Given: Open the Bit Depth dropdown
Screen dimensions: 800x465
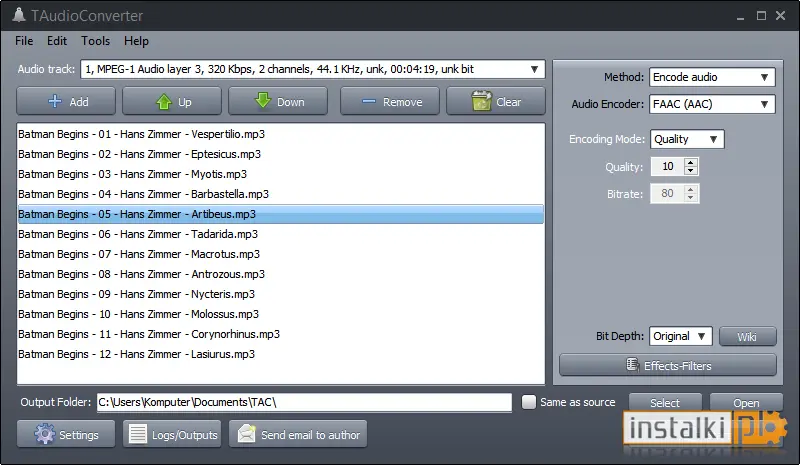Looking at the screenshot, I should (681, 336).
